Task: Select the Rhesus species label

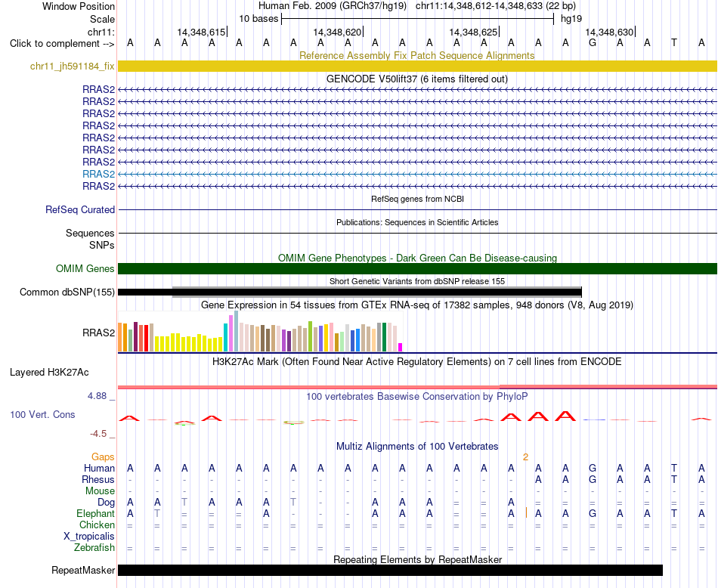Action: coord(98,479)
